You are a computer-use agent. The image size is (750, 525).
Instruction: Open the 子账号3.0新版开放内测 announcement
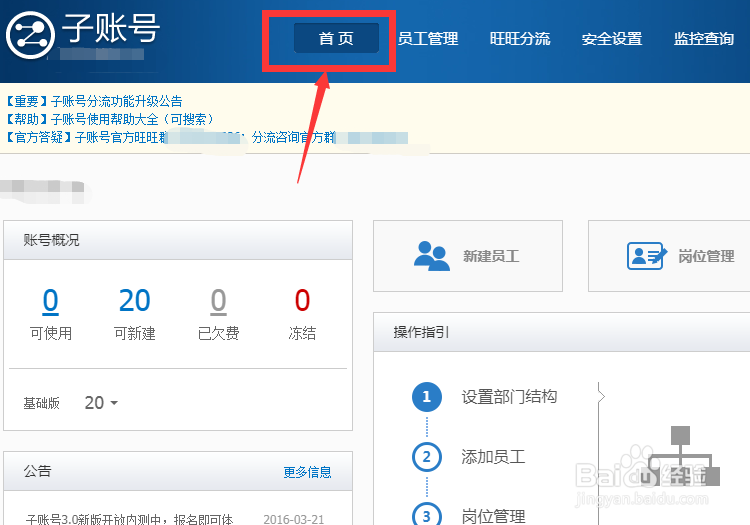coord(129,519)
